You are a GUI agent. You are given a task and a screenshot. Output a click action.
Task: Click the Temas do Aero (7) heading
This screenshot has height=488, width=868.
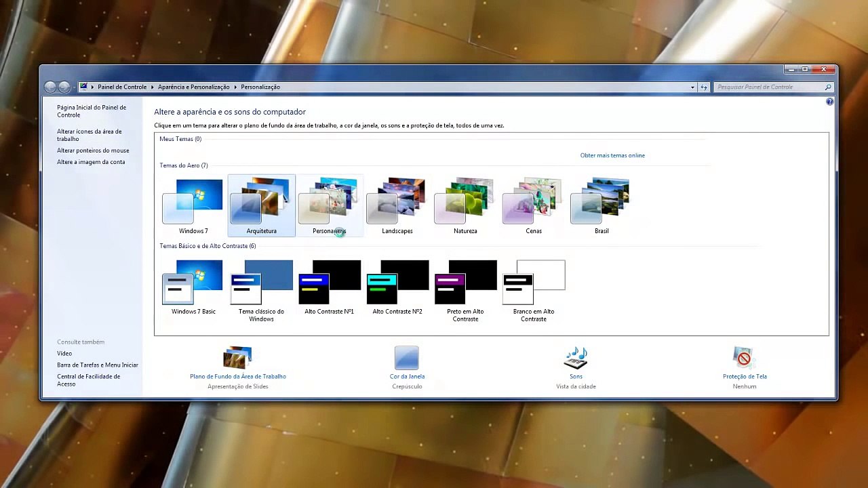coord(184,165)
